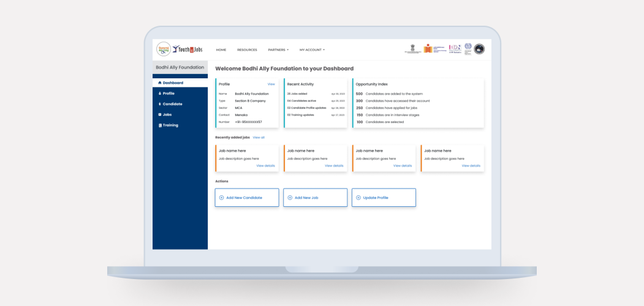Click the Recent Activity card title
Image resolution: width=644 pixels, height=306 pixels.
(x=300, y=84)
